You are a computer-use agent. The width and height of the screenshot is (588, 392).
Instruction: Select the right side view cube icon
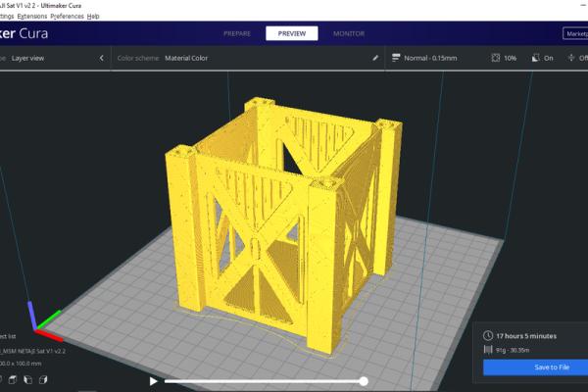pyautogui.click(x=43, y=379)
